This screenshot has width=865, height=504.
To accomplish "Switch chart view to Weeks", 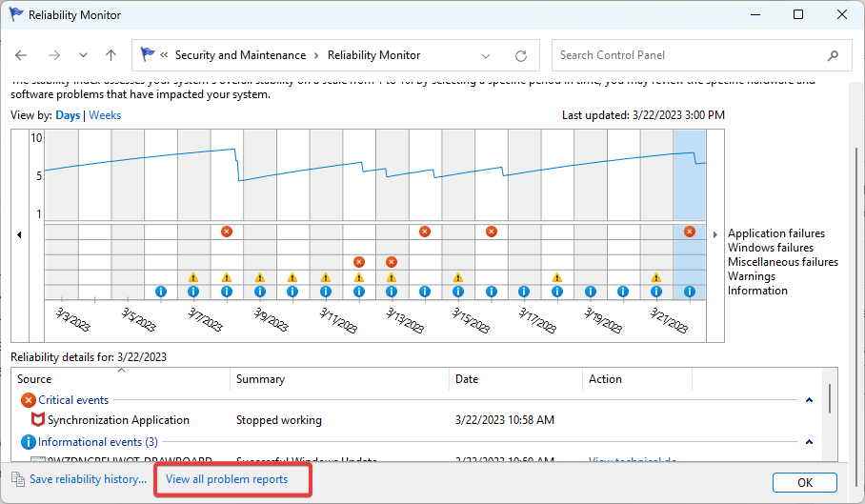I will (x=105, y=115).
